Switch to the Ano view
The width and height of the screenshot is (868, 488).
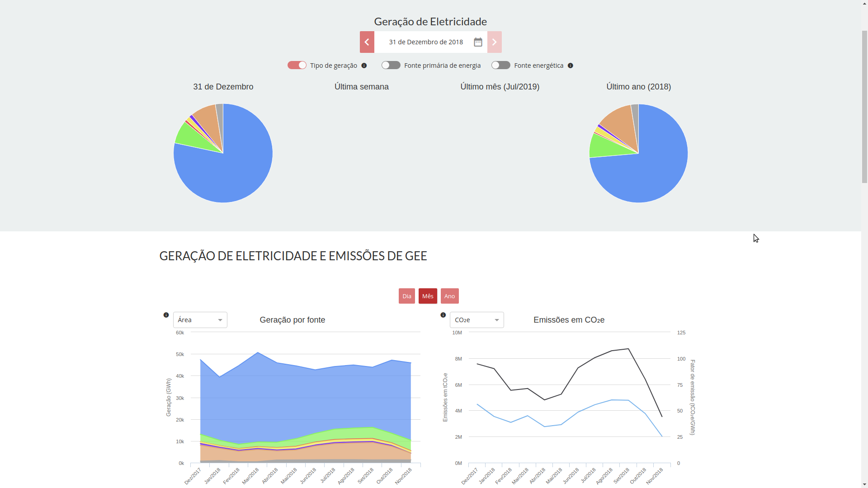tap(449, 296)
